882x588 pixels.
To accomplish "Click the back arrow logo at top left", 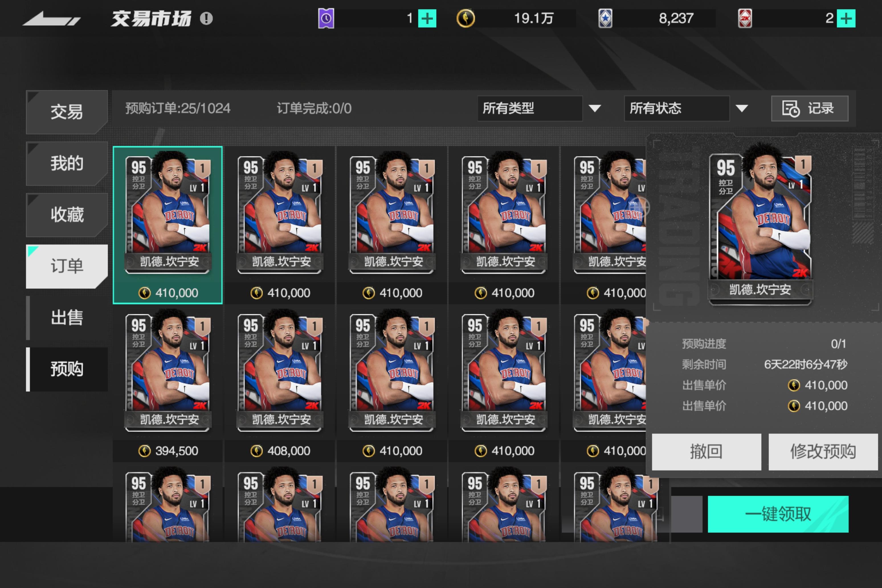I will [51, 19].
